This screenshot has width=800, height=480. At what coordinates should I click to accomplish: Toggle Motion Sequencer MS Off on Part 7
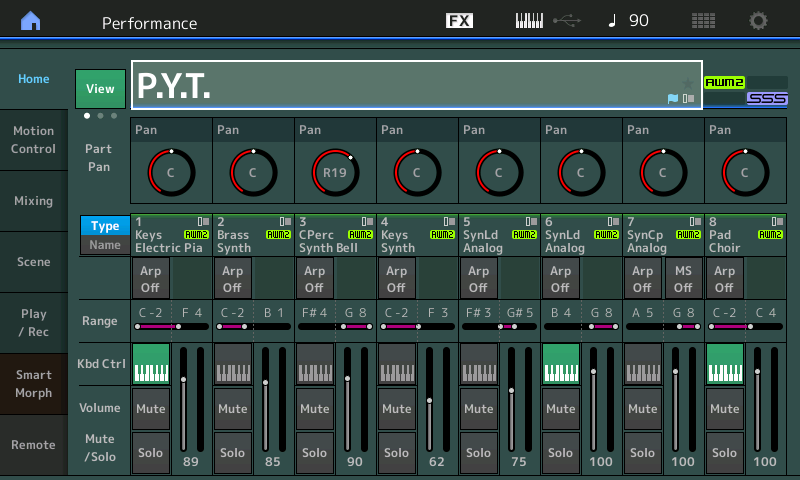683,278
